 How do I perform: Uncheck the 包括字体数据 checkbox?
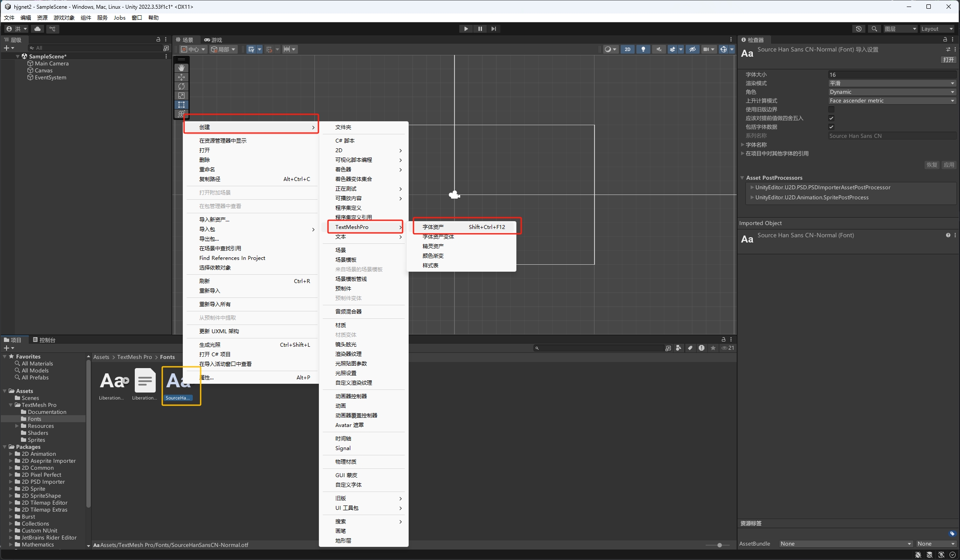point(831,127)
